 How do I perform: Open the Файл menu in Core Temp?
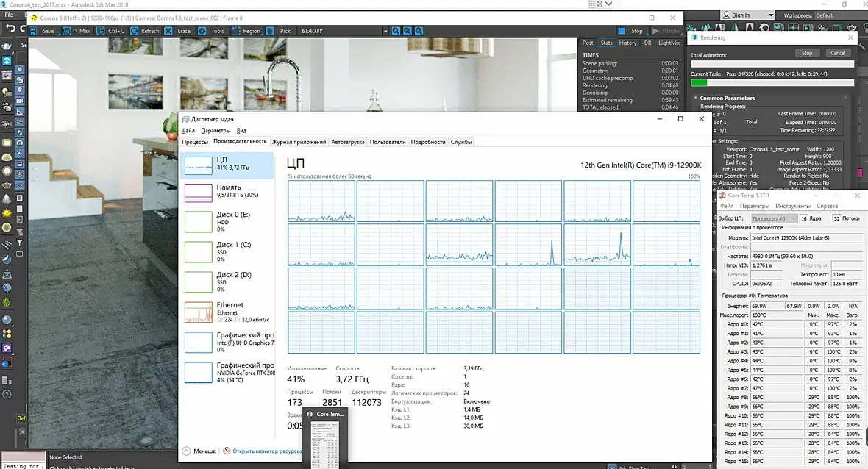[726, 206]
